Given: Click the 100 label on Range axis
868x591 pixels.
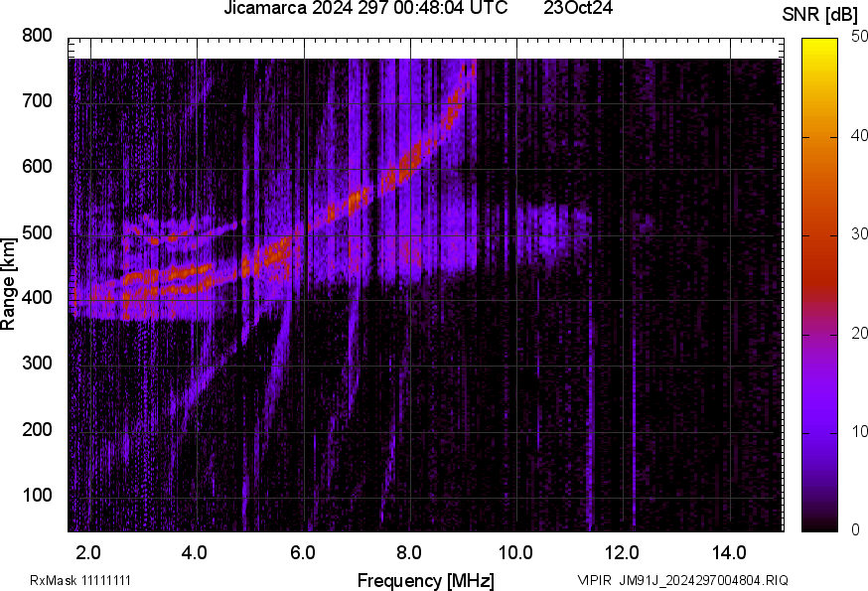Looking at the screenshot, I should pyautogui.click(x=37, y=495).
